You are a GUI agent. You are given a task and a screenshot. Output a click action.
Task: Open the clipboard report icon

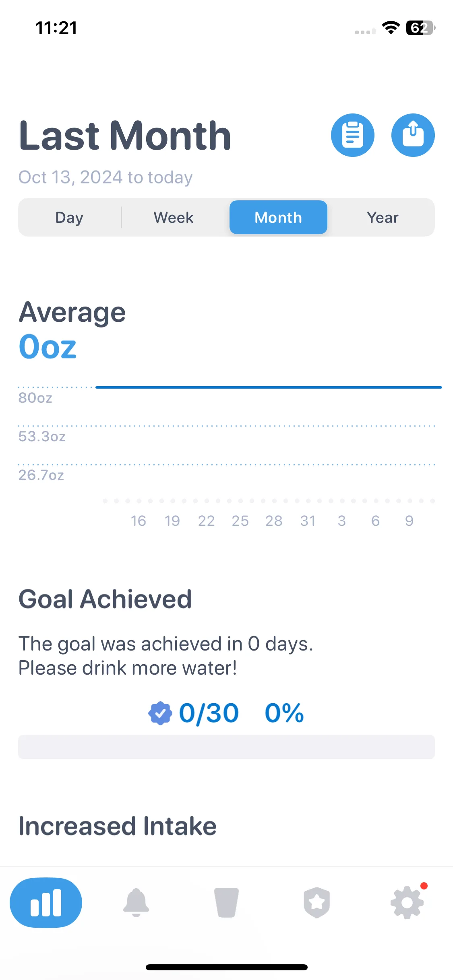pos(352,135)
